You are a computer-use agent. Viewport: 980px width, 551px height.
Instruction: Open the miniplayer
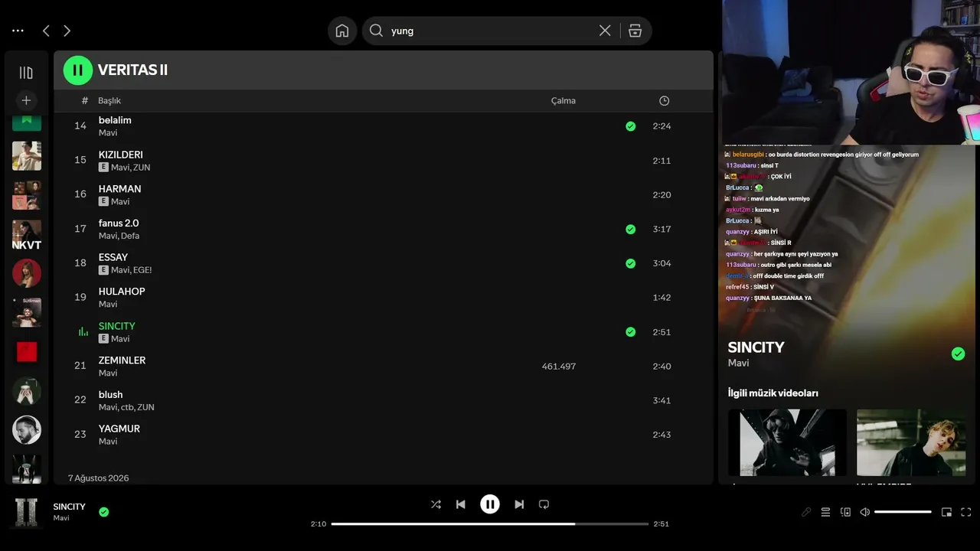click(x=946, y=512)
